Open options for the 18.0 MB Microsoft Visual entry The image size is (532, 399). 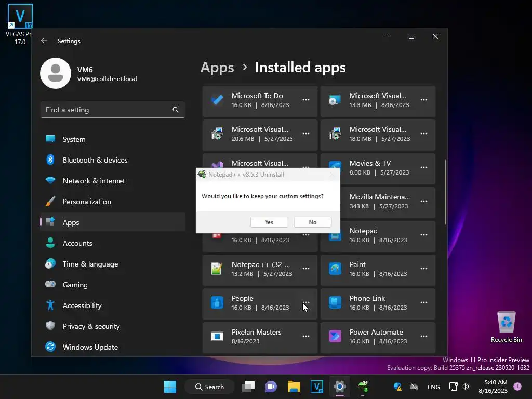click(424, 134)
